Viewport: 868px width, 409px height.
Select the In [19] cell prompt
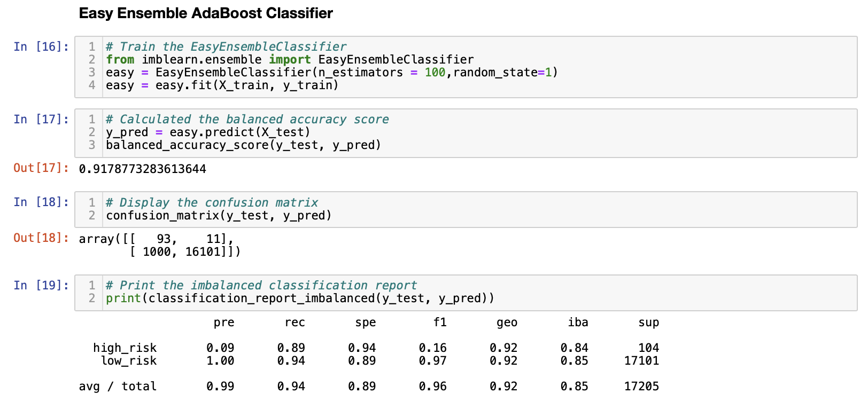41,285
